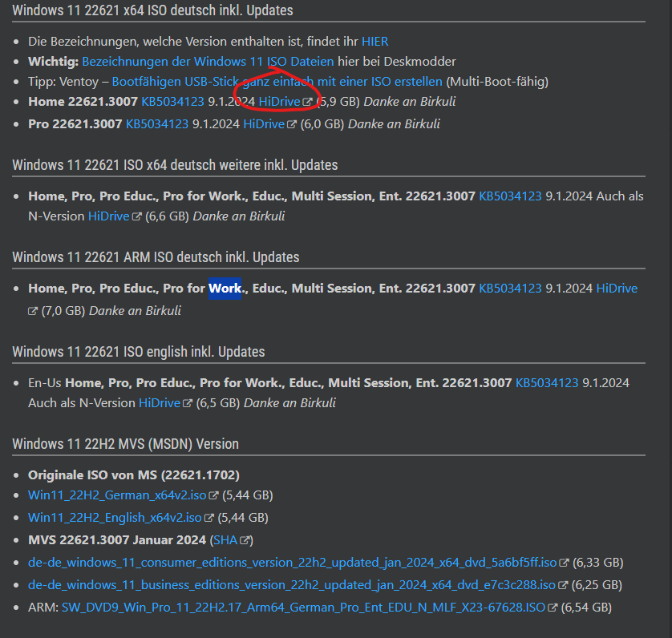Click heading Windows 11 22621 ISO english
Viewport: 672px width, 638px height.
(x=139, y=352)
